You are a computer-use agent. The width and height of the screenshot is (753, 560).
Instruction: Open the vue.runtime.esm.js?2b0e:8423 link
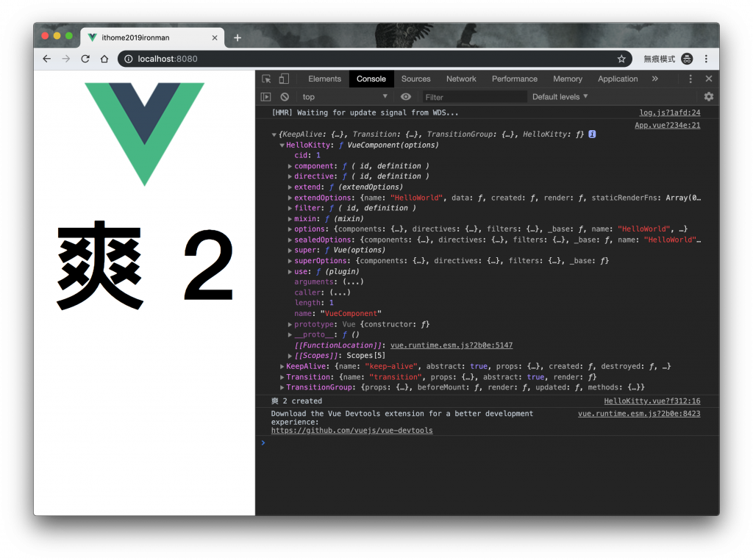click(639, 414)
